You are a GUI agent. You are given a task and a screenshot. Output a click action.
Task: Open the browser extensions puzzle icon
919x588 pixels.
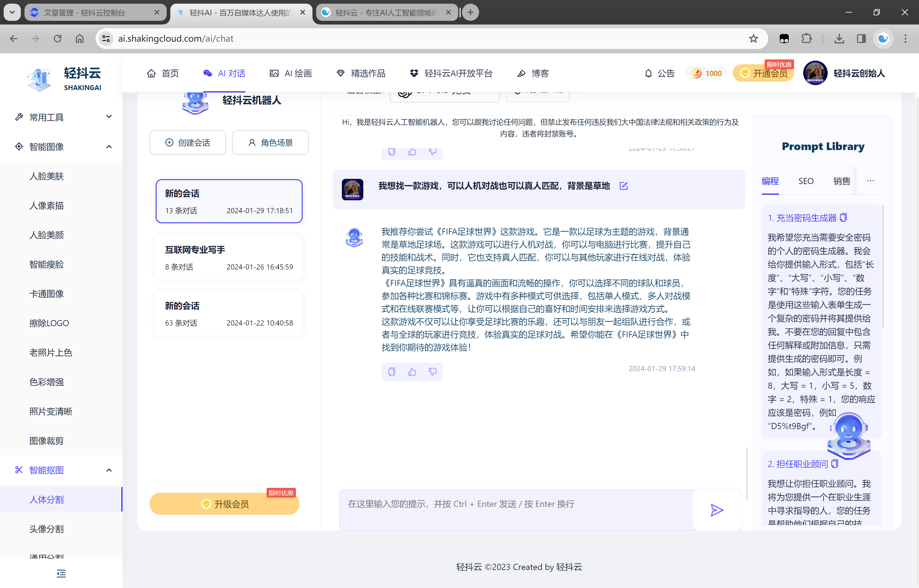click(x=806, y=39)
